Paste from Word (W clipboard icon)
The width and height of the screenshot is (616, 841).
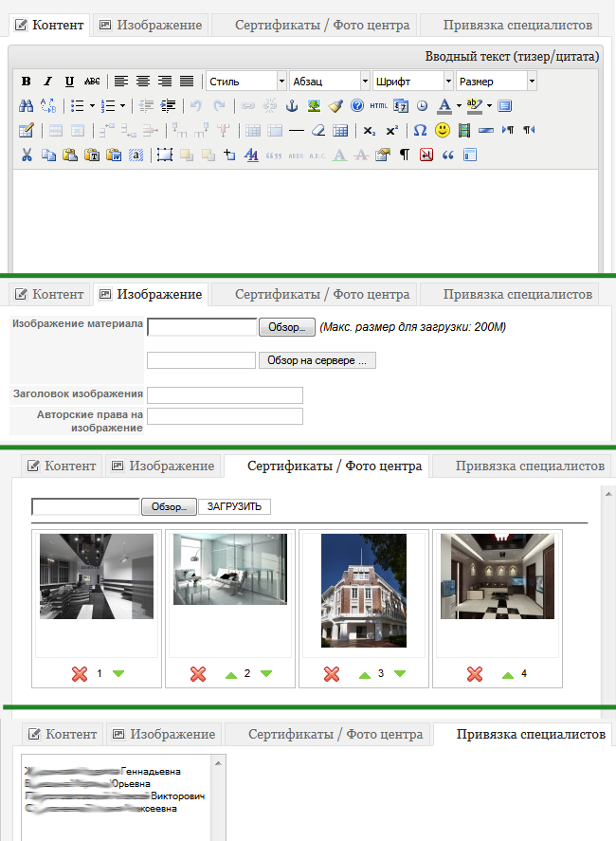point(114,155)
